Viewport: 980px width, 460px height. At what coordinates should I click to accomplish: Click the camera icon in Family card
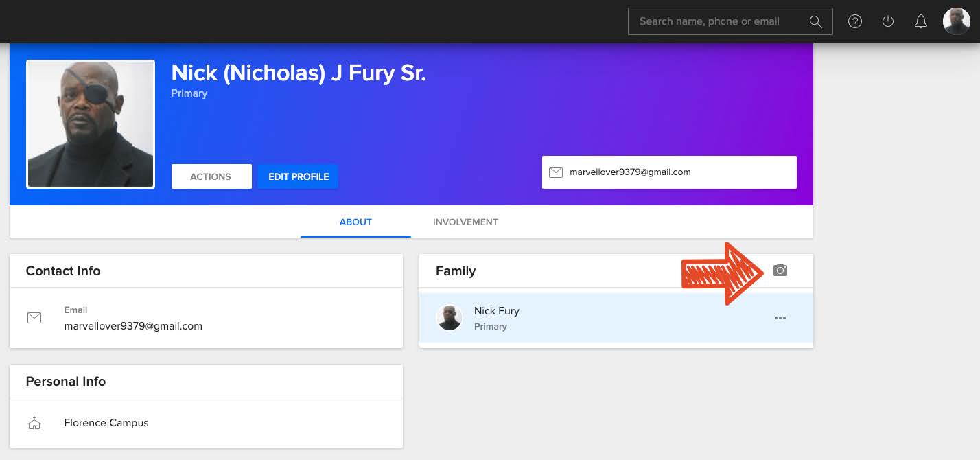pos(780,271)
